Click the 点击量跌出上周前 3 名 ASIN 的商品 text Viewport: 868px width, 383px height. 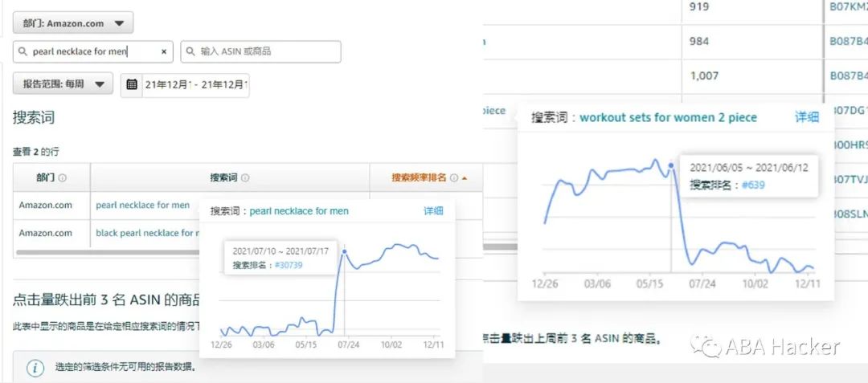[572, 338]
